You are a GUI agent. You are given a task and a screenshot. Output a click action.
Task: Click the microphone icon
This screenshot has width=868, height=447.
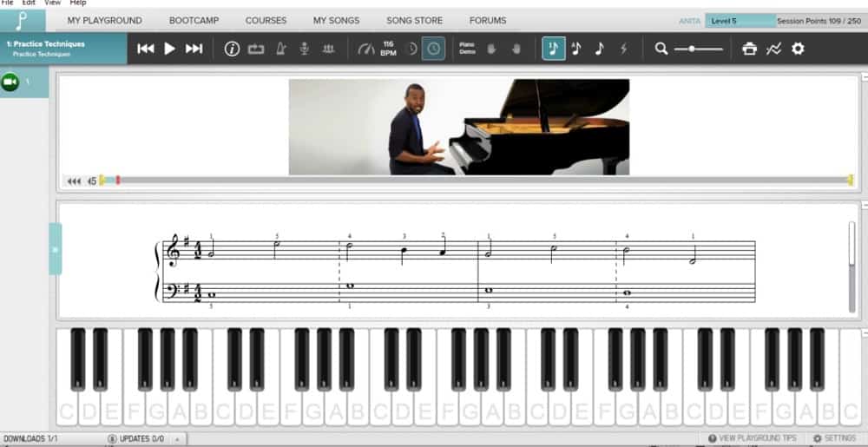coord(305,49)
